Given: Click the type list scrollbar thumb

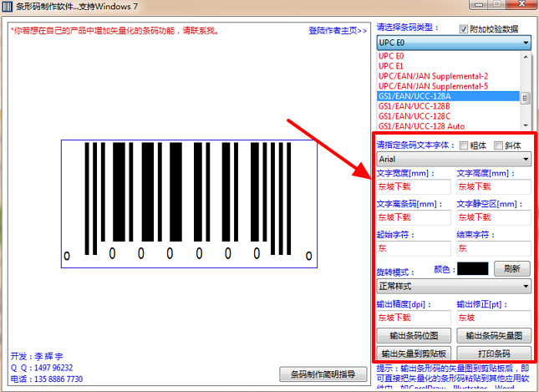Looking at the screenshot, I should [x=526, y=99].
